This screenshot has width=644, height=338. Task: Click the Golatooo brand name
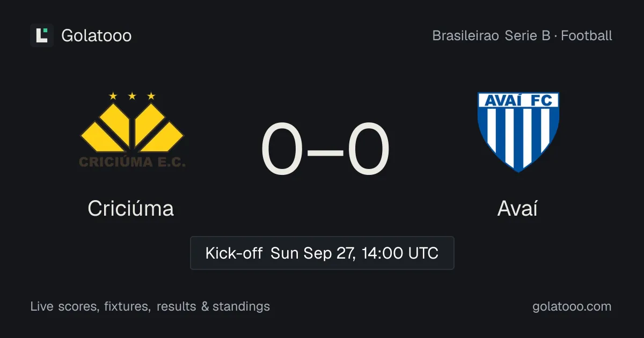pos(97,35)
